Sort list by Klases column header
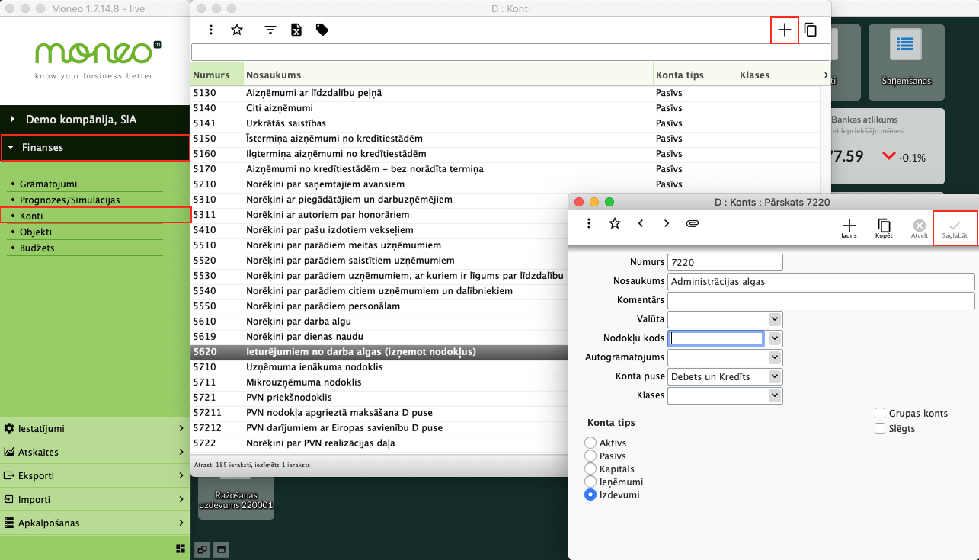The image size is (979, 560). point(778,75)
